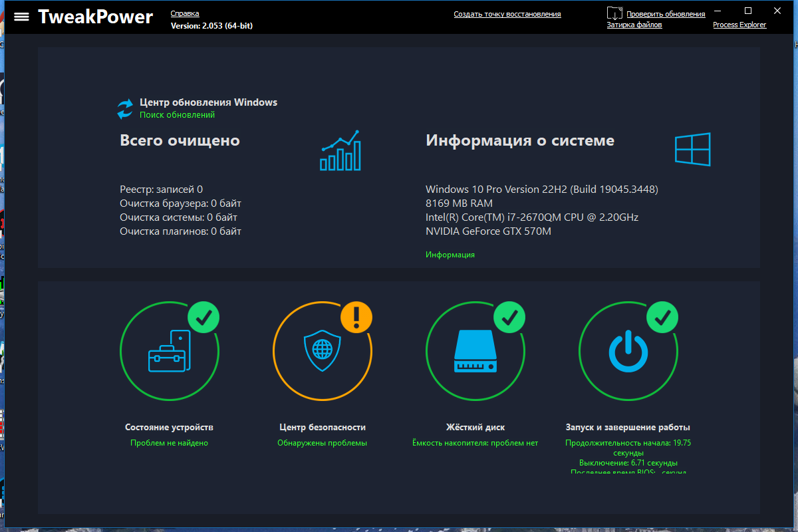Open the Справка help link

[185, 13]
